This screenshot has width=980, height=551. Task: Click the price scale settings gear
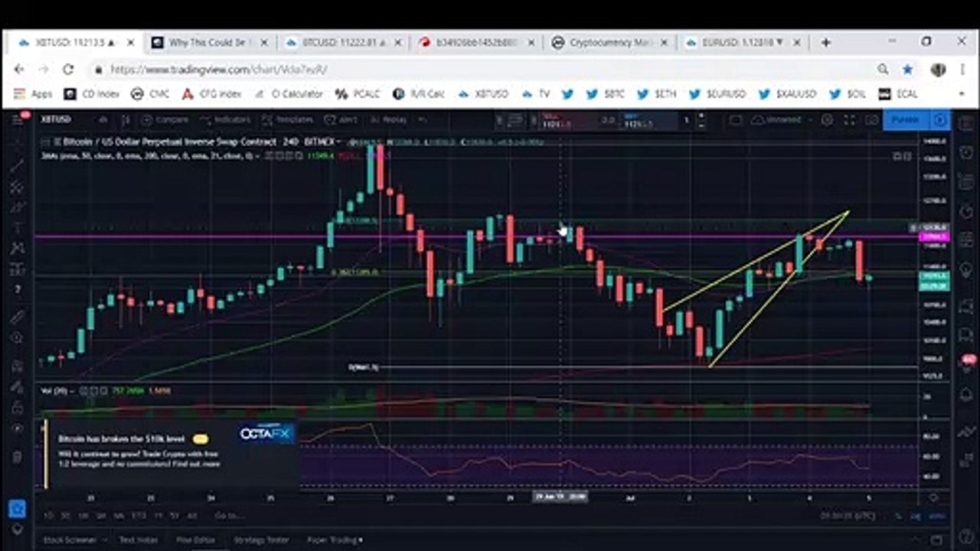point(933,497)
